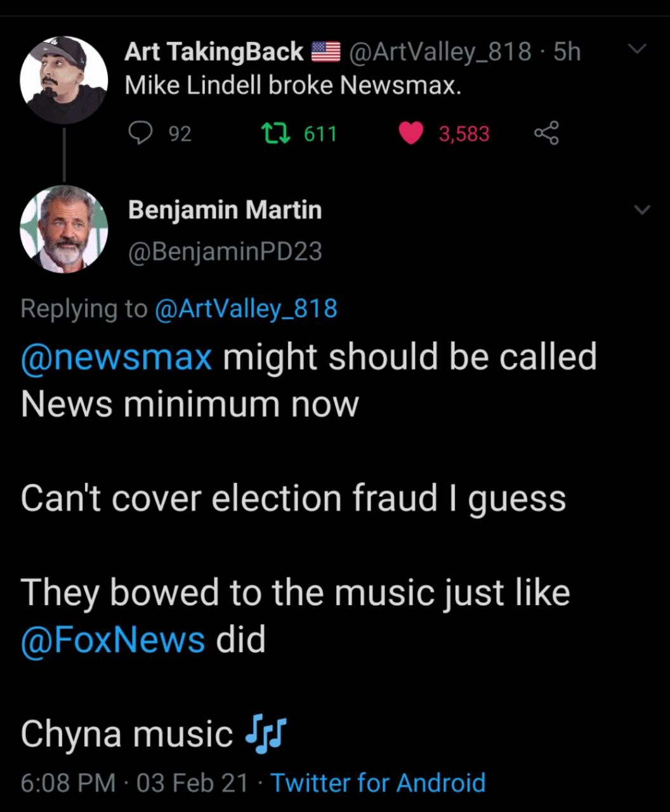Open Benjamin Martin's profile picture
The image size is (670, 812).
(x=63, y=229)
